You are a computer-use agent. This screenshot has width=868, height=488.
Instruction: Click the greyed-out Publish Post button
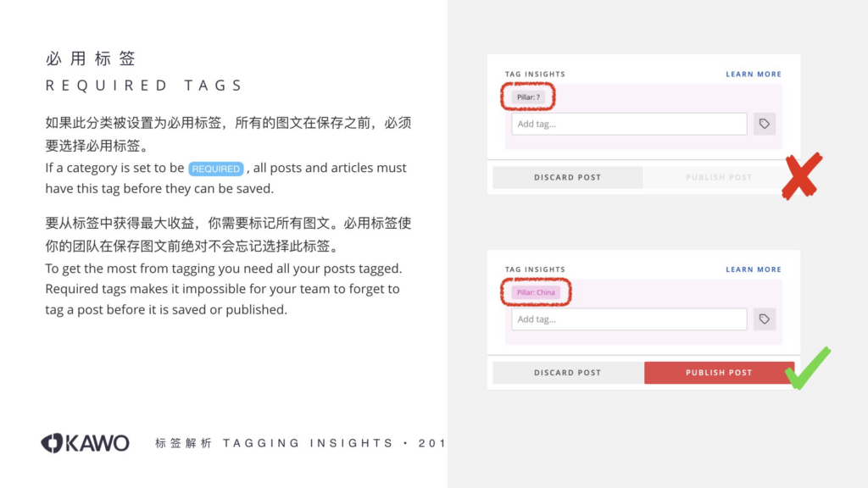pos(718,177)
